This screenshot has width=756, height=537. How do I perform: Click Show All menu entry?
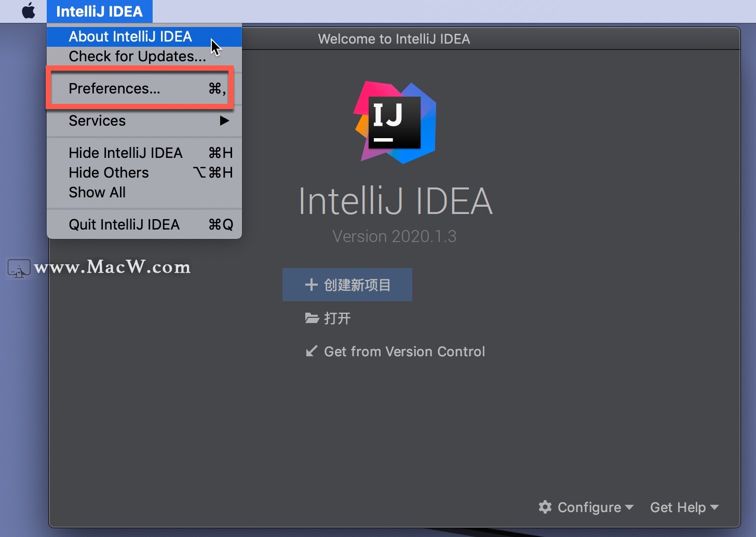point(144,192)
